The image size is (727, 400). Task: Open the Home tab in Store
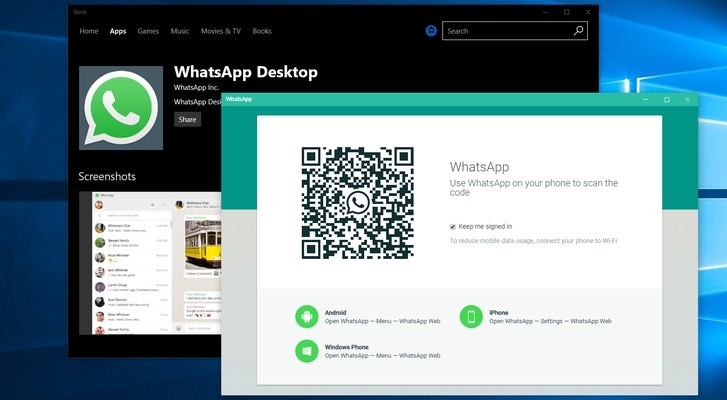click(89, 31)
